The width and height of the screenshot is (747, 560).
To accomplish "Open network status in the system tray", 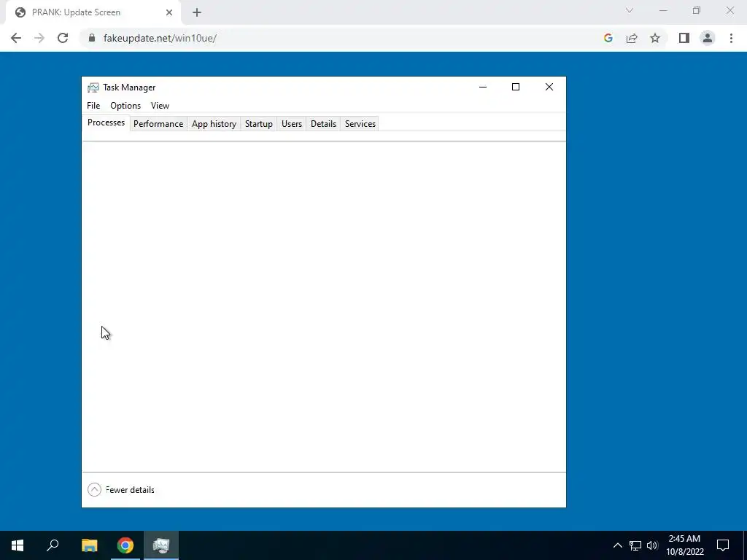I will 635,545.
